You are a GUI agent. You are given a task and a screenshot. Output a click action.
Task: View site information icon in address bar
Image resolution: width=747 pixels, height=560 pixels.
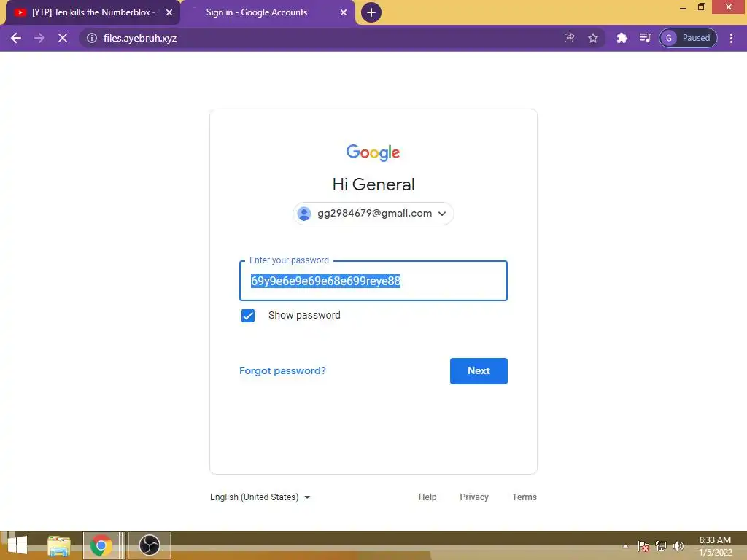point(92,38)
